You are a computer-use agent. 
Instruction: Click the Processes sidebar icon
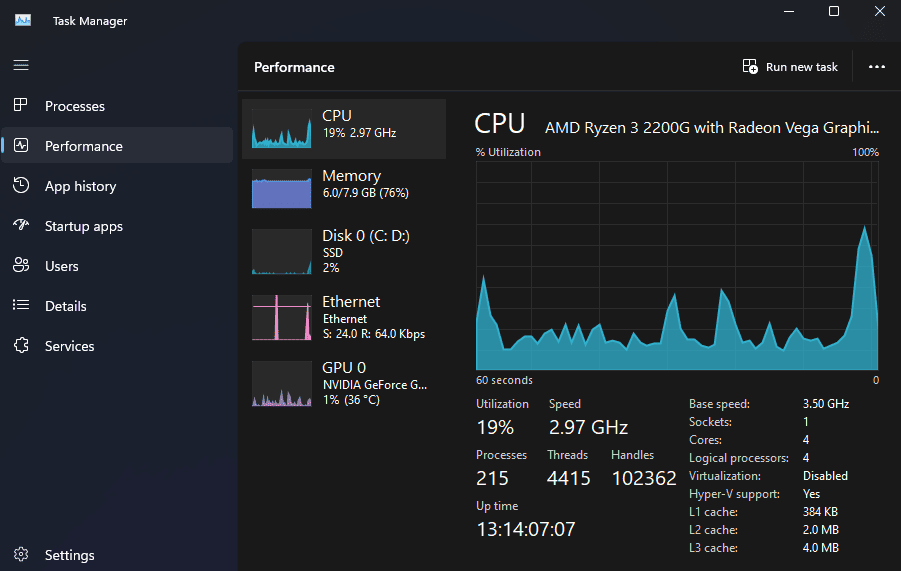[21, 105]
